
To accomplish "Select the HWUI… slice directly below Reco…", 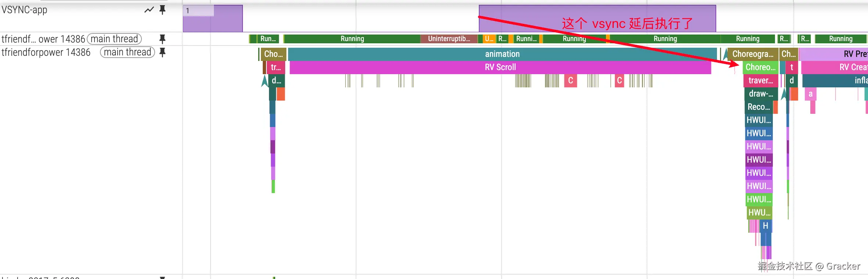I will (759, 120).
